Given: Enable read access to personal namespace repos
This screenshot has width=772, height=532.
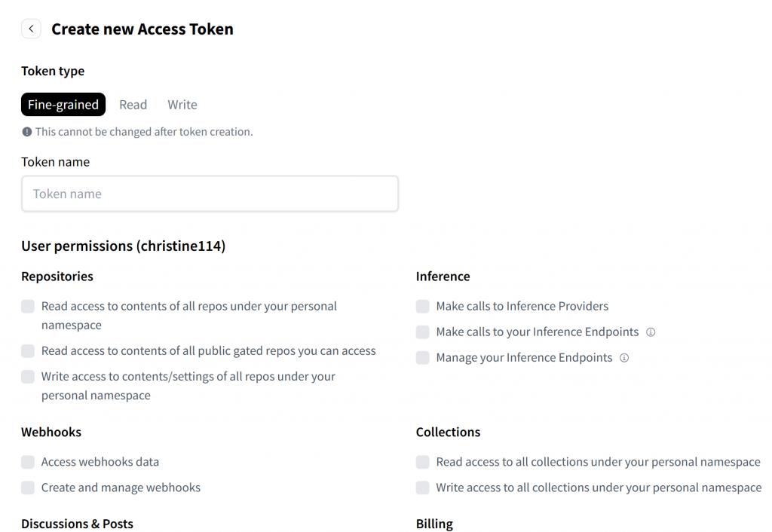Looking at the screenshot, I should coord(28,307).
